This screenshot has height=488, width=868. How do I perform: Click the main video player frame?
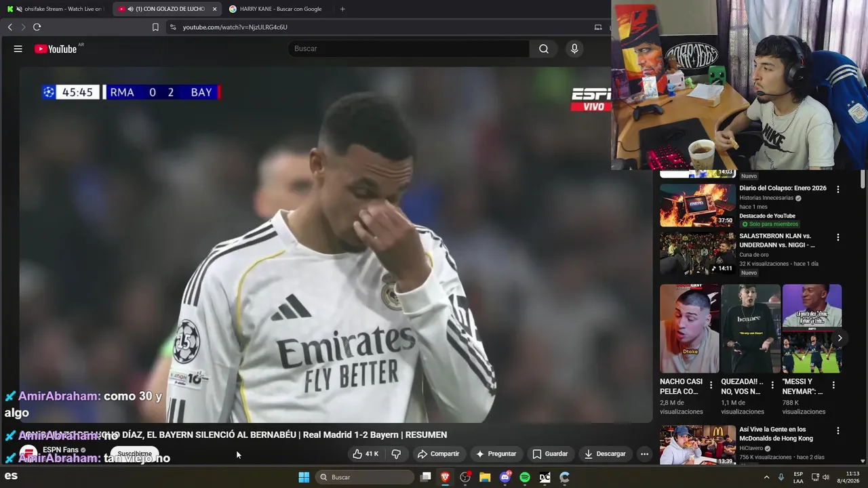(x=336, y=244)
